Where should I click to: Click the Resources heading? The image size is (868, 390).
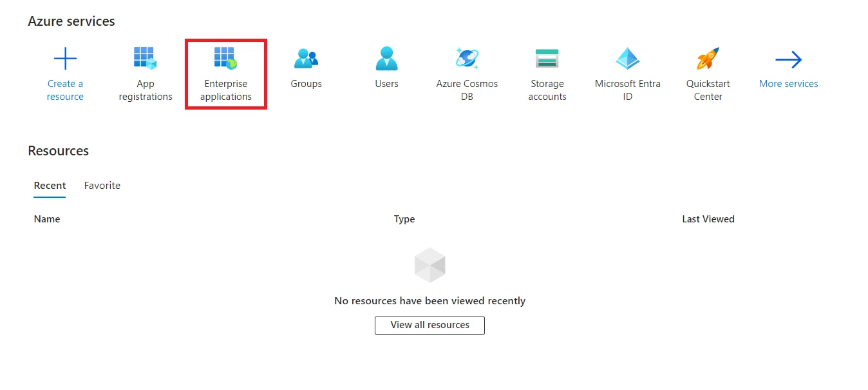pos(59,151)
